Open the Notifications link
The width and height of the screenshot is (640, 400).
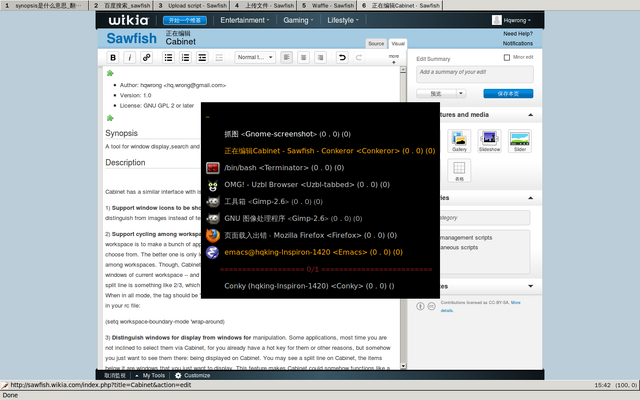pyautogui.click(x=518, y=43)
